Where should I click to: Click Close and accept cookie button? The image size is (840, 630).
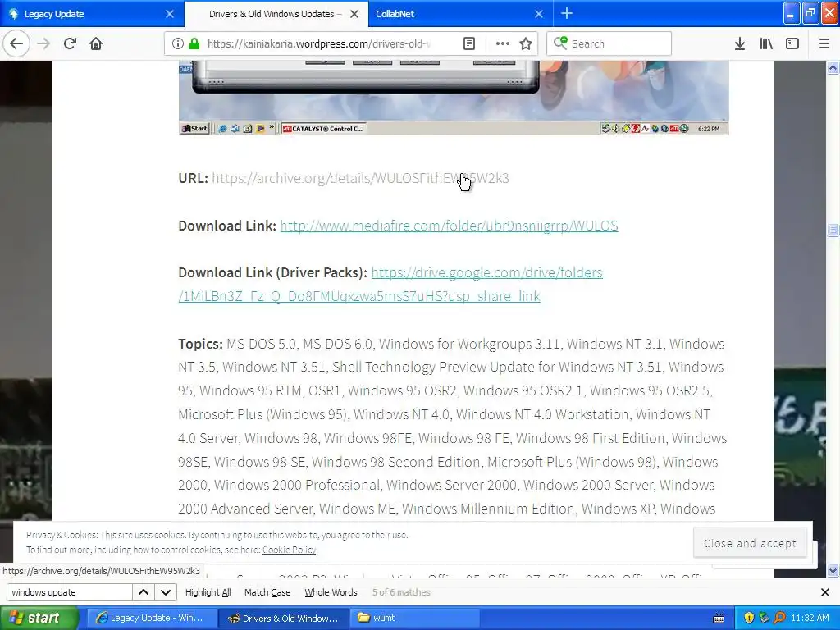(x=750, y=543)
